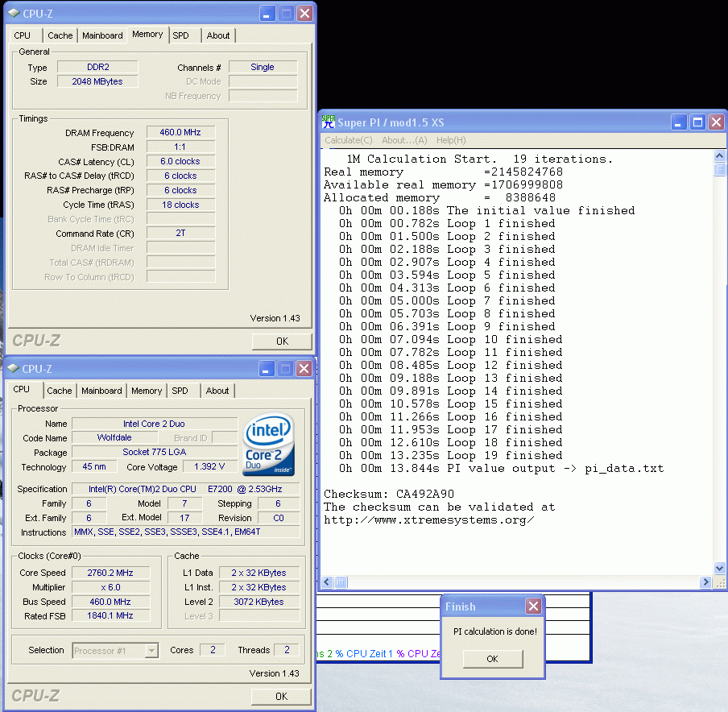This screenshot has height=712, width=728.
Task: Click the Channels # value Single
Action: (263, 67)
